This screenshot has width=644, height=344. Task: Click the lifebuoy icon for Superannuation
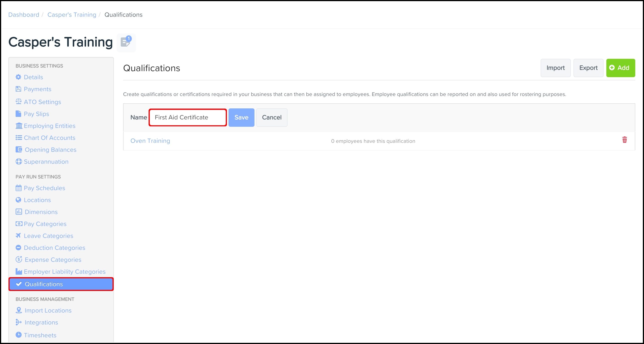tap(19, 161)
